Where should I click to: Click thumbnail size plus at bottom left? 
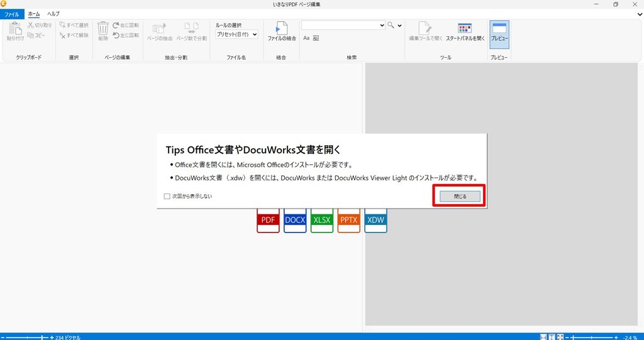pyautogui.click(x=52, y=337)
